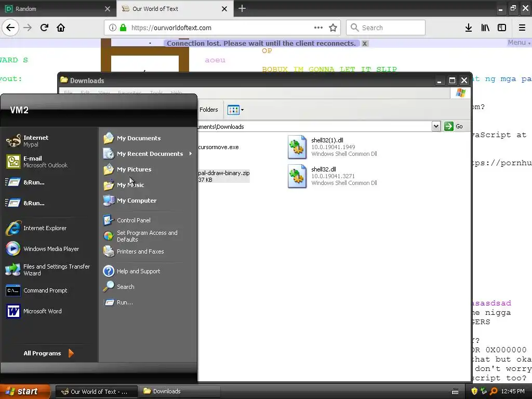Minimize the Downloads window
The width and height of the screenshot is (532, 399).
tap(440, 81)
